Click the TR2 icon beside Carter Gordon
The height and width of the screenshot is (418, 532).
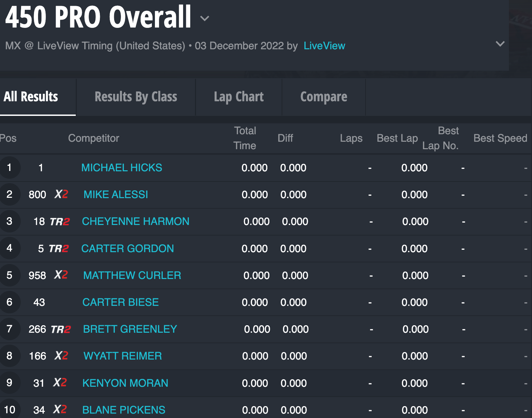(59, 249)
